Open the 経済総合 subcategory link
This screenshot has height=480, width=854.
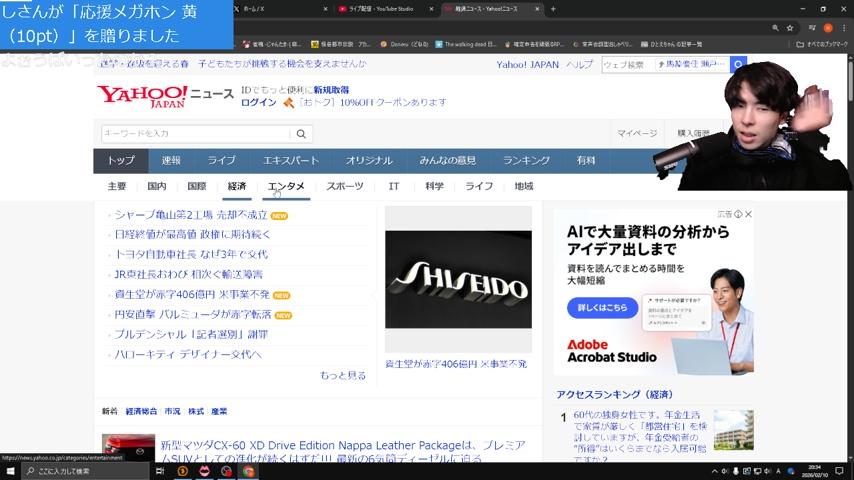(x=141, y=411)
